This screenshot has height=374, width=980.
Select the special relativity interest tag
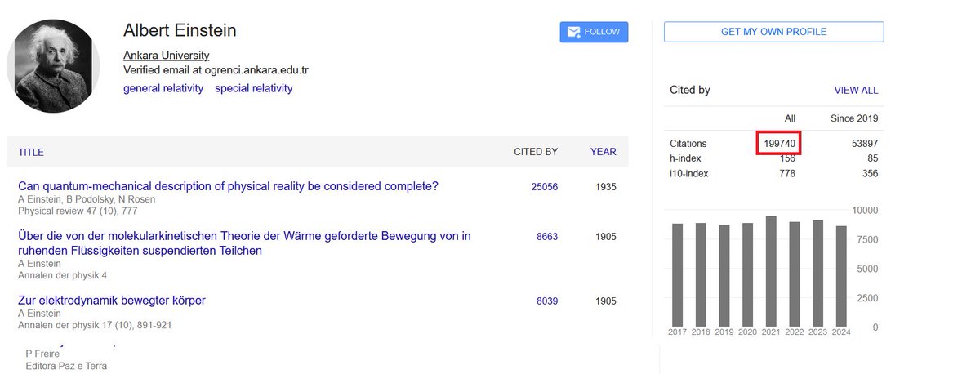(x=254, y=88)
